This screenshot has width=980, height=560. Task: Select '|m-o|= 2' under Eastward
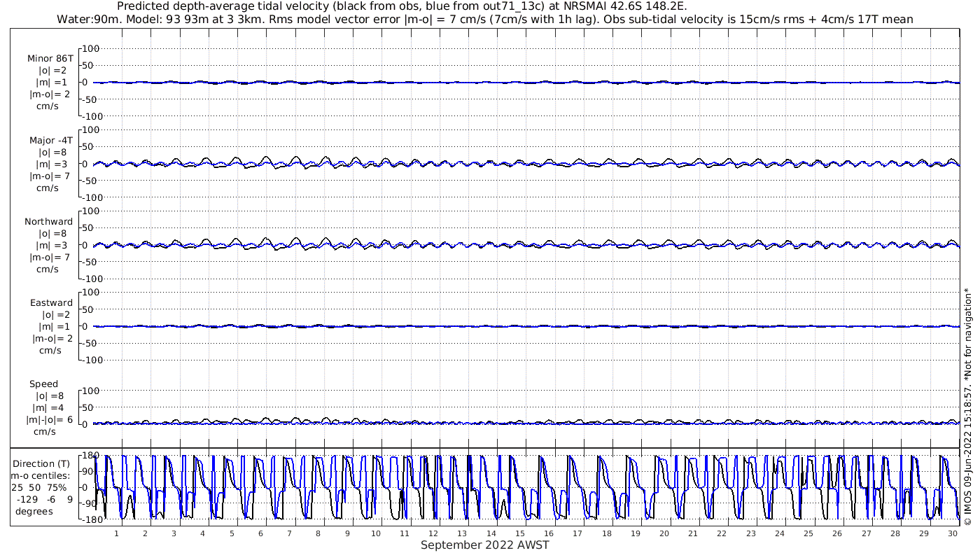point(52,338)
